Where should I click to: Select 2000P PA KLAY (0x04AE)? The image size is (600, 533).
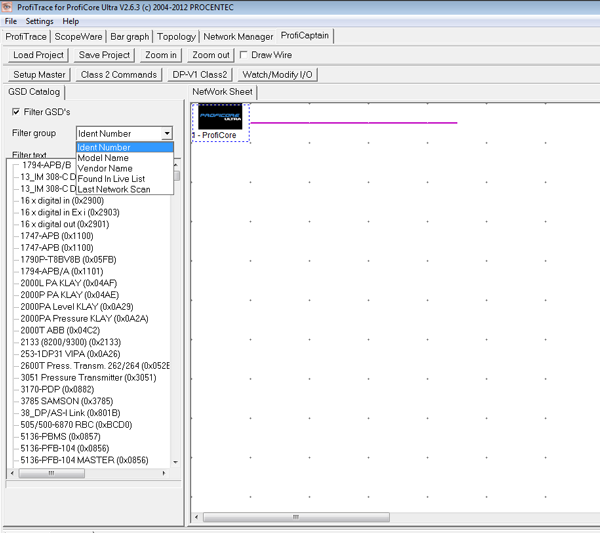point(70,295)
